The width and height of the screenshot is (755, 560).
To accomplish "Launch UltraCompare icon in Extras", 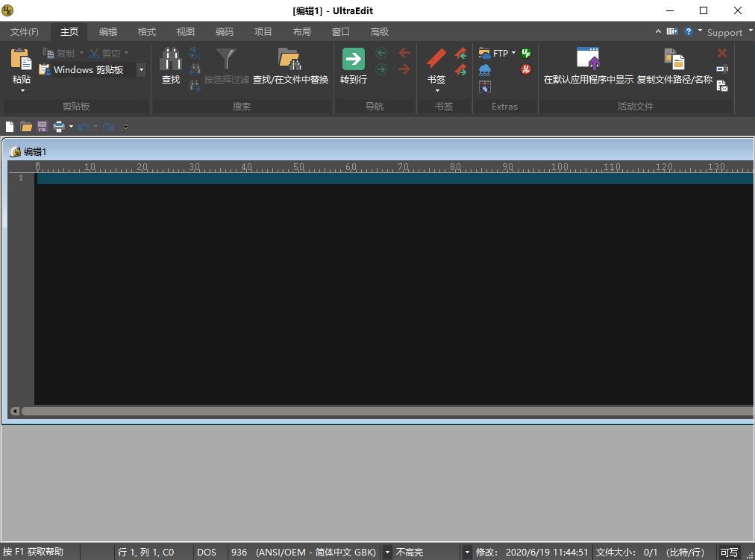I will (x=485, y=87).
